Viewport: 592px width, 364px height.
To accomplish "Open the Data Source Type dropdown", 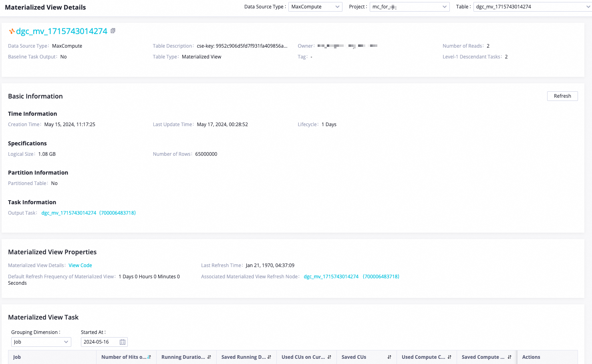I will pyautogui.click(x=315, y=7).
